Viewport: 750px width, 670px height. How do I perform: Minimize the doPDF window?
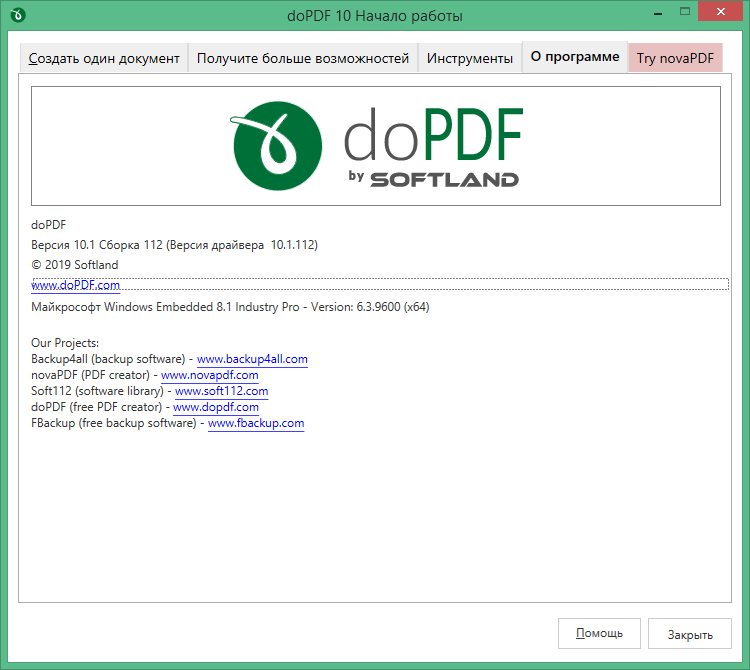coord(658,13)
